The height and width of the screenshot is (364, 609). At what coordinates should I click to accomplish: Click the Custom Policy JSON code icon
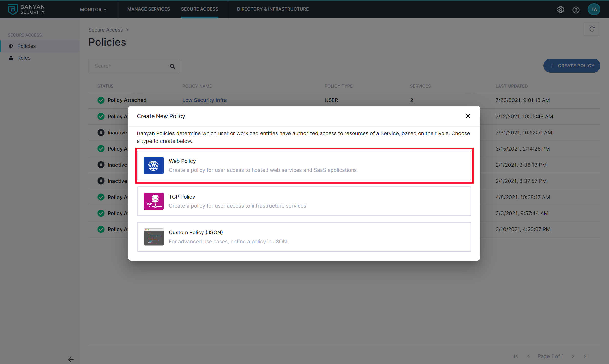(x=154, y=237)
